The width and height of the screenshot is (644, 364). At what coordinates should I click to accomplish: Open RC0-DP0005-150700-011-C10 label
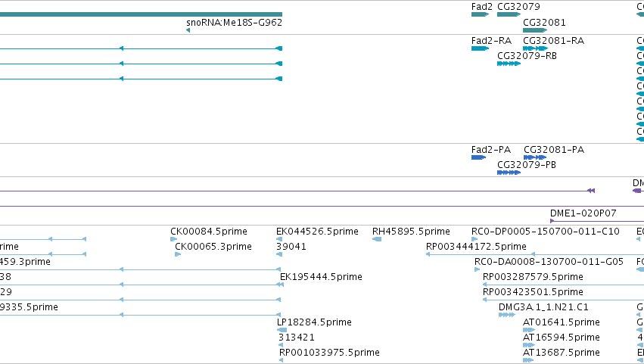tap(546, 232)
